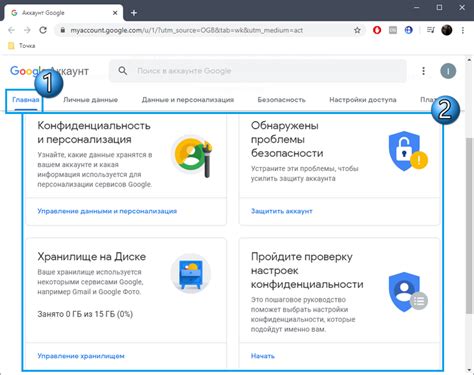Image resolution: width=474 pixels, height=375 pixels.
Task: Open the Google Account three-dot menu
Action: (x=423, y=71)
